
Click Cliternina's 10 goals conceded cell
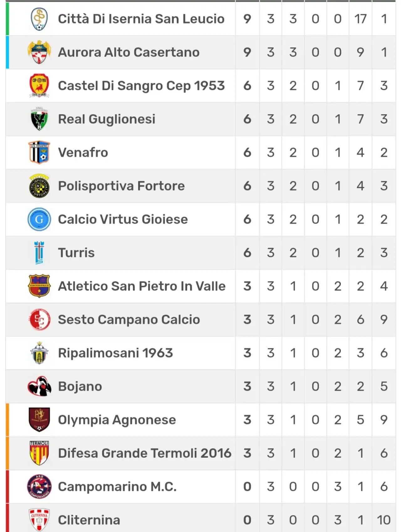tap(384, 520)
